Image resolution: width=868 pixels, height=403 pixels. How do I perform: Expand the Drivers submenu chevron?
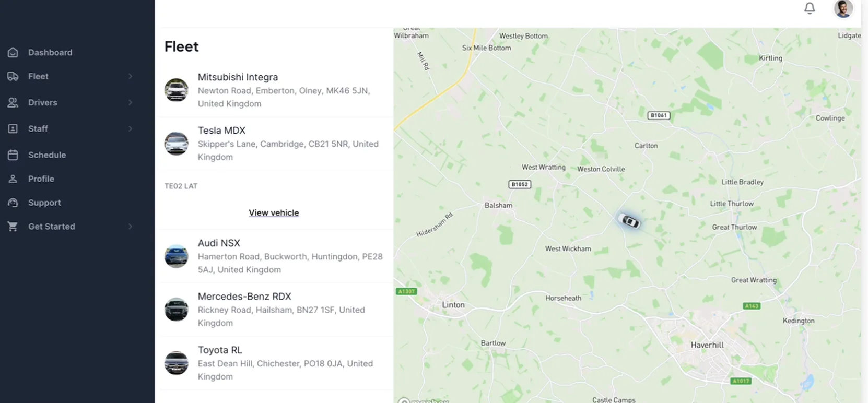130,102
